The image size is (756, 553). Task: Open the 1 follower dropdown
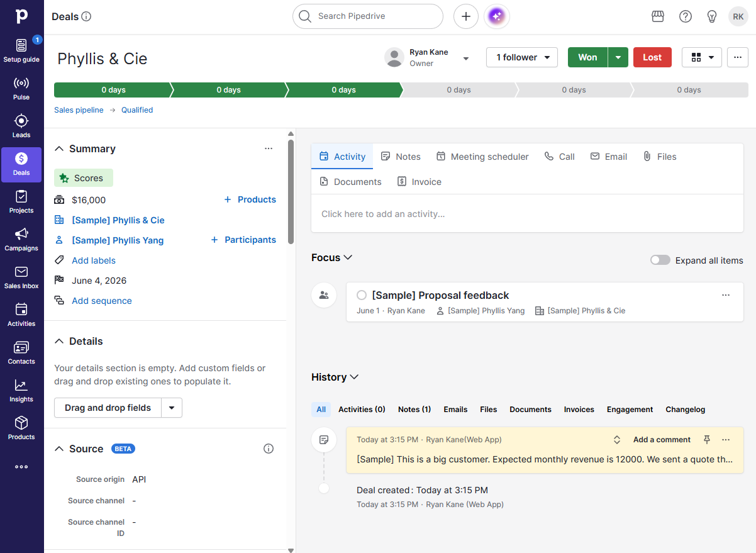pyautogui.click(x=522, y=57)
